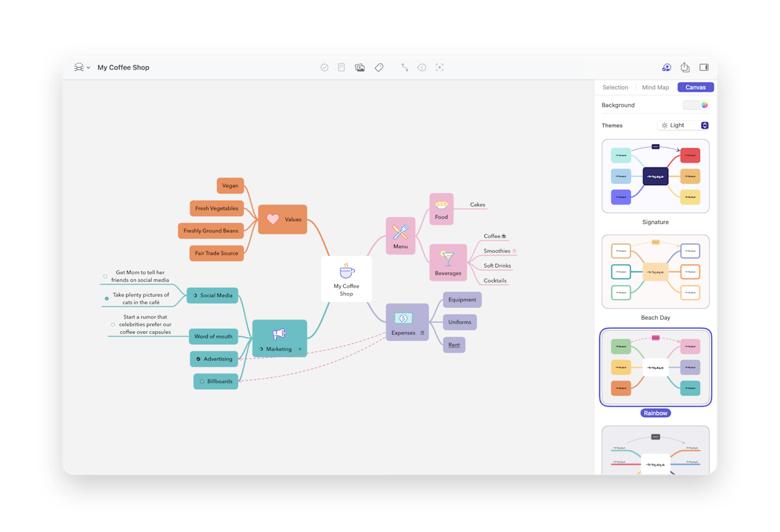Click the tag toolbar icon
Image resolution: width=780 pixels, height=532 pixels.
coord(379,68)
